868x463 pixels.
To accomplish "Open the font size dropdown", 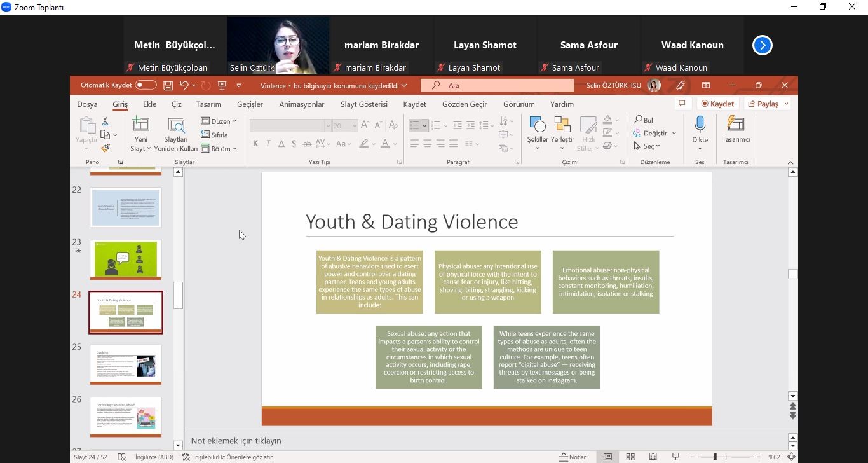I will [355, 126].
